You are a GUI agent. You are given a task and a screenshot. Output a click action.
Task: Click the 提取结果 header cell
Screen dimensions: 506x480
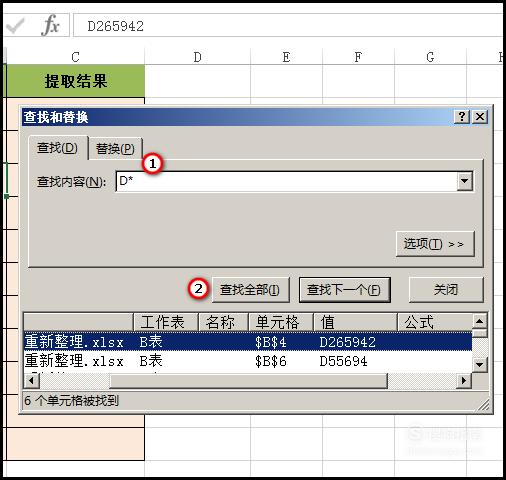[75, 81]
